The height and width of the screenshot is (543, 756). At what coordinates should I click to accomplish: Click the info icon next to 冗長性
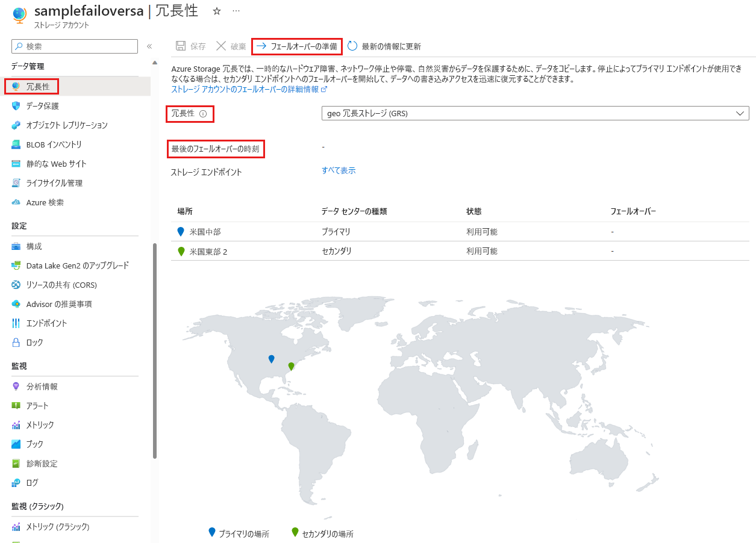click(203, 114)
